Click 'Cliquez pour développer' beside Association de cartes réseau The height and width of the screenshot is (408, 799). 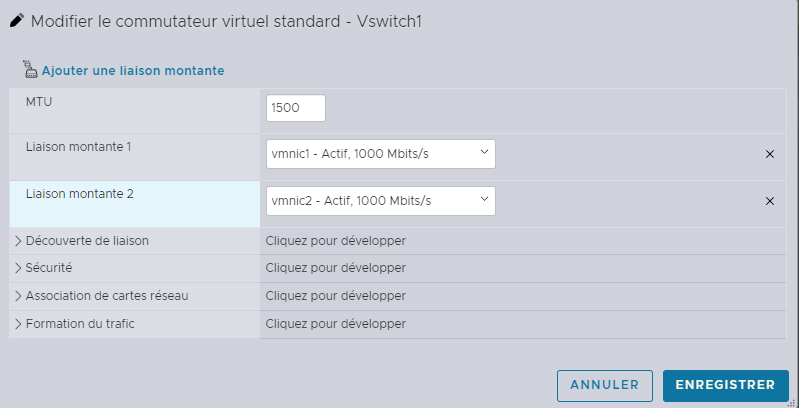335,296
